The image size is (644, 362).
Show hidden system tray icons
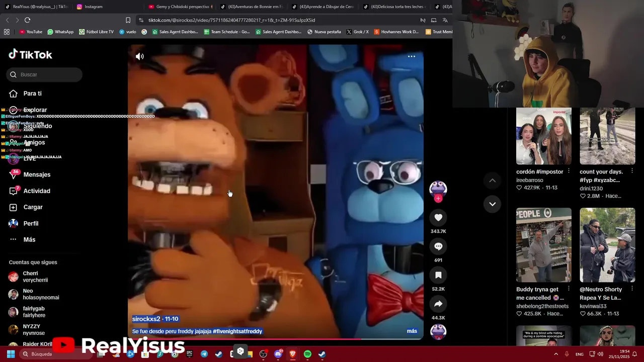[x=556, y=354]
